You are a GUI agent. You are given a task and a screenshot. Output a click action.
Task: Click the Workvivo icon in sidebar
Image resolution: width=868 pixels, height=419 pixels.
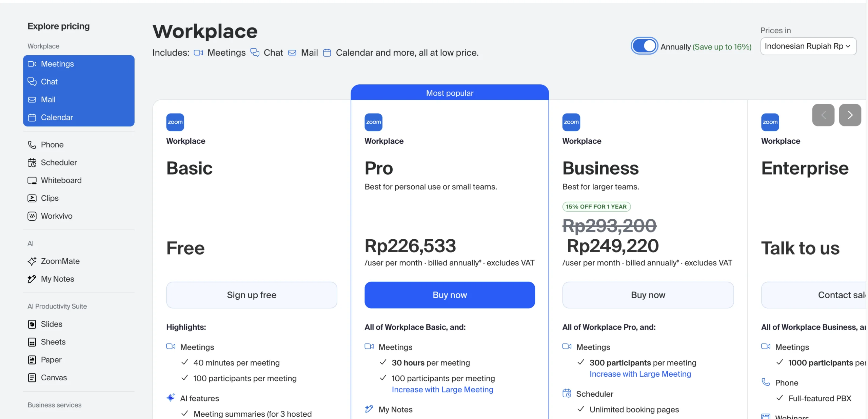(32, 216)
